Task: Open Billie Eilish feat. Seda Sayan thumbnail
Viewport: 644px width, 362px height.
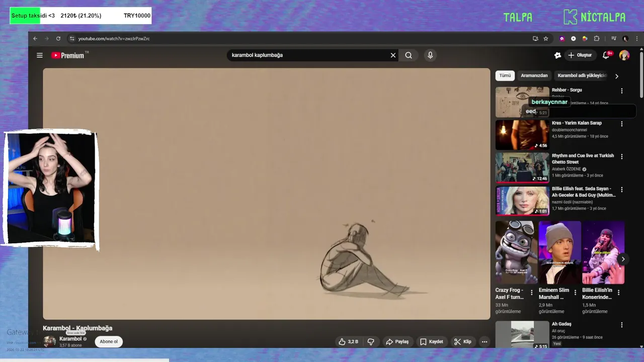Action: tap(522, 201)
